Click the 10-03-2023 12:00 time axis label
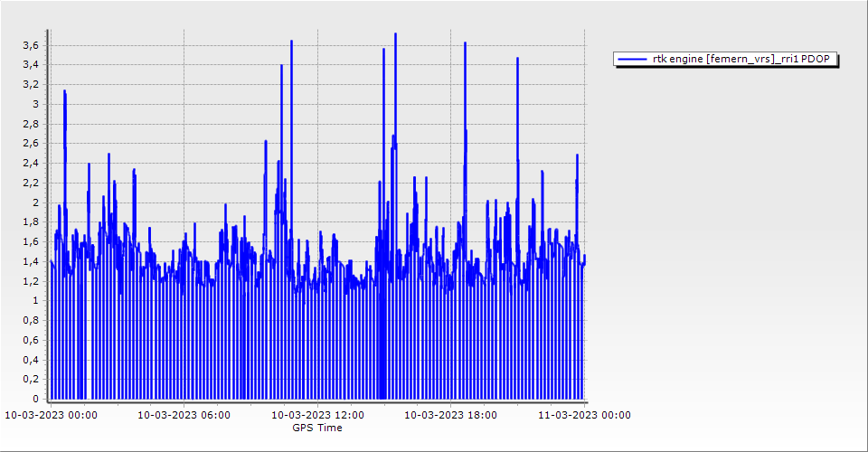868x452 pixels. [317, 416]
